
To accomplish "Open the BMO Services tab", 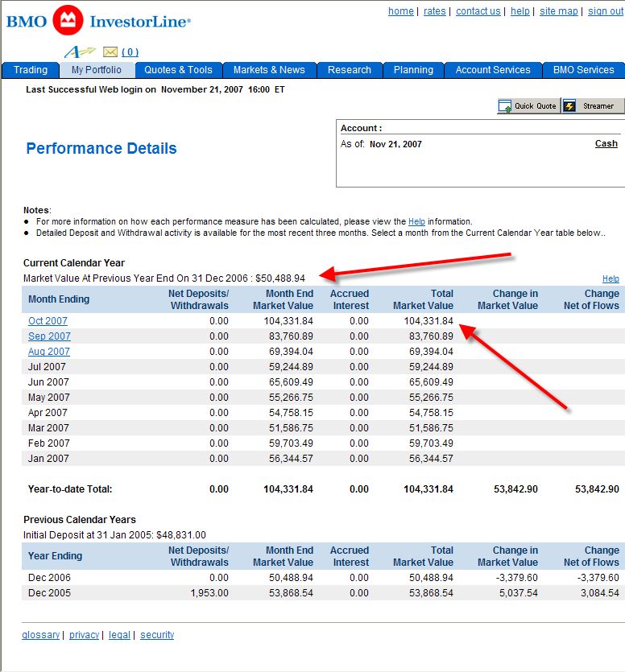I will pos(584,70).
